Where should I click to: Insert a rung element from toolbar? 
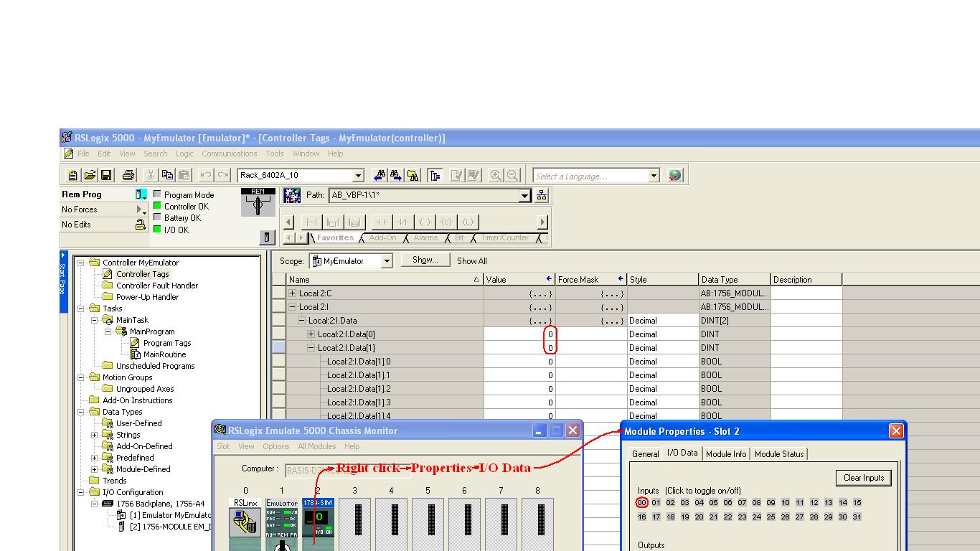(311, 222)
